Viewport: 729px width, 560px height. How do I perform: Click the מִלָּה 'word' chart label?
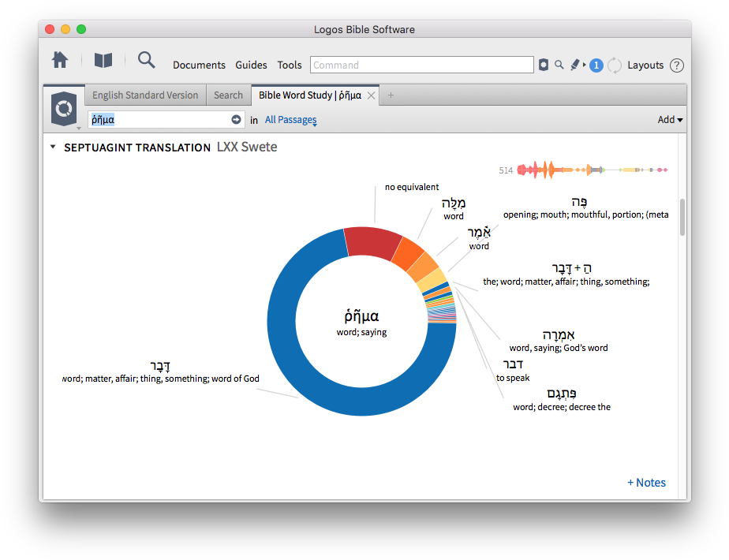click(x=454, y=209)
